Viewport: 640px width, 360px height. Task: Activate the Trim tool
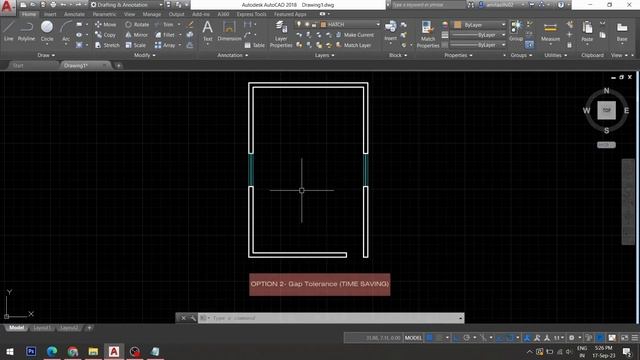[164, 24]
